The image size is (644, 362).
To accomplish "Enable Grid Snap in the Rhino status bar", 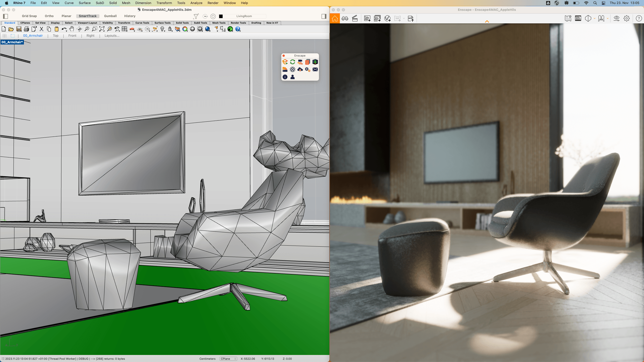I will tap(29, 16).
